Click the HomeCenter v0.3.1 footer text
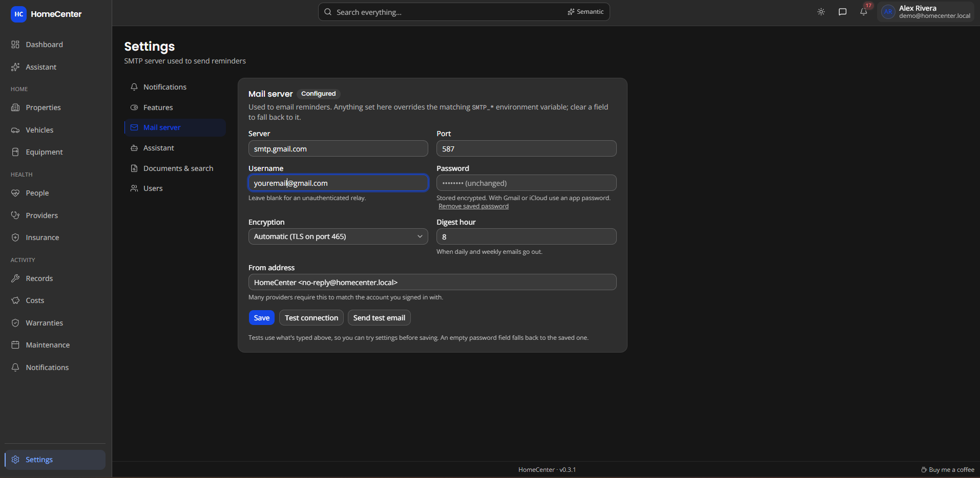 coord(547,470)
